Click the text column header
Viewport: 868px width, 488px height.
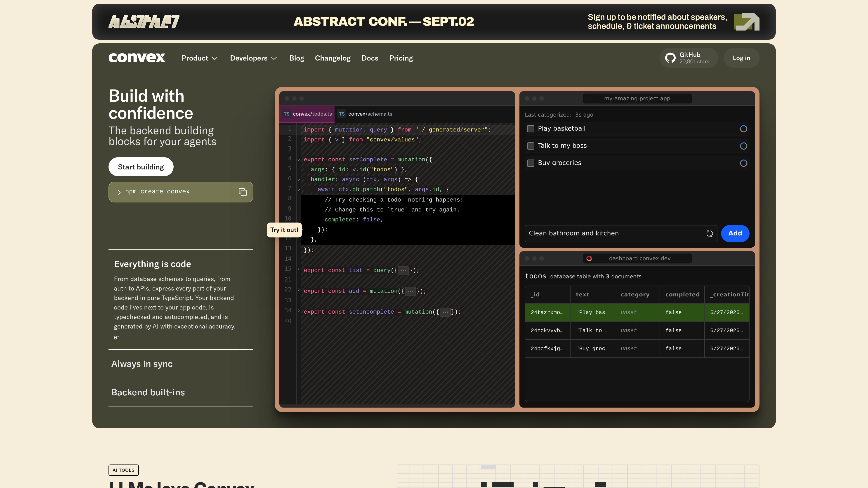point(592,295)
